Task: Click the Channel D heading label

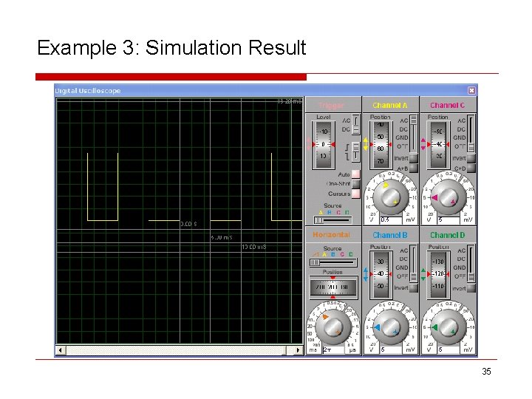Action: tap(448, 235)
